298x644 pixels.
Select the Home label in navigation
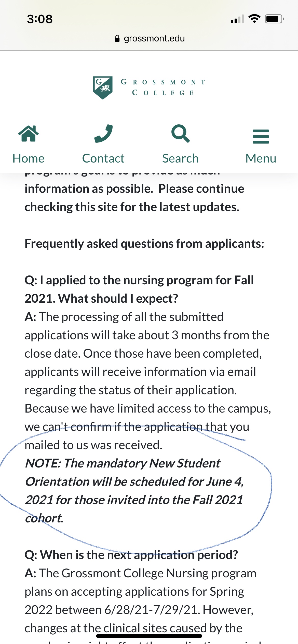click(x=29, y=158)
